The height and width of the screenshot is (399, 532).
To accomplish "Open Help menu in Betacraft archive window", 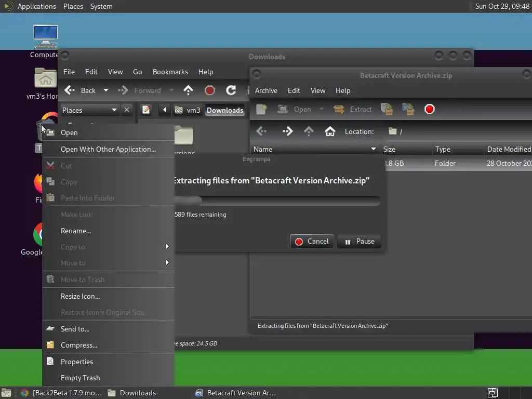I will tap(343, 90).
